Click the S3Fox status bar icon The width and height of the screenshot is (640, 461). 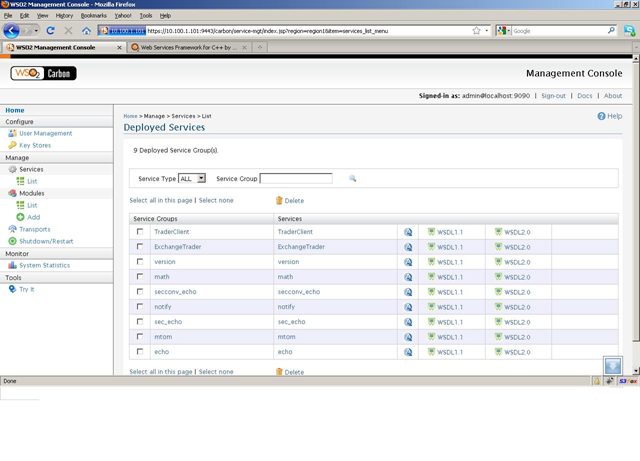click(x=628, y=381)
